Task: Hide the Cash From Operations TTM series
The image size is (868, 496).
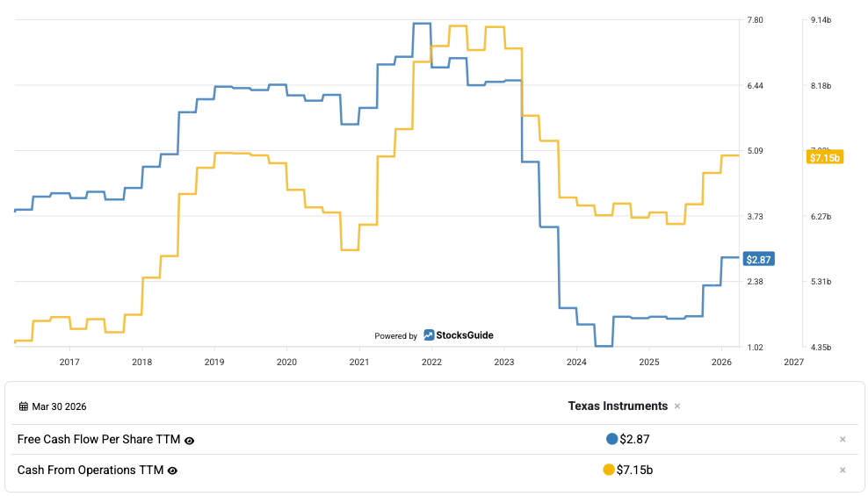Action: point(172,471)
